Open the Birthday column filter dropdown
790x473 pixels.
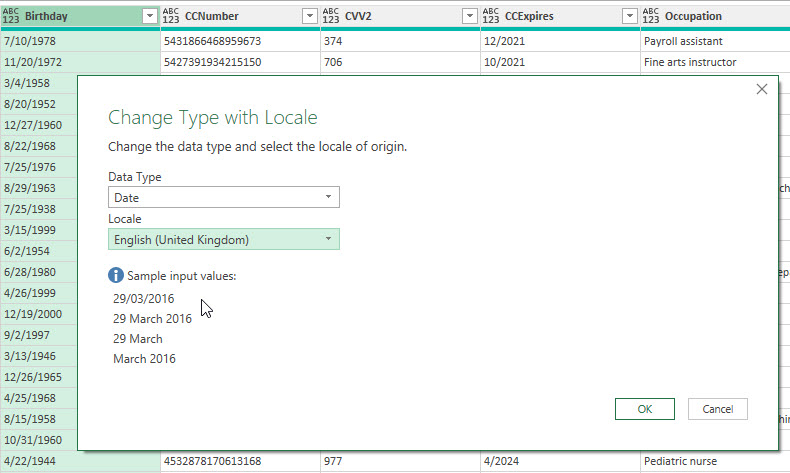click(x=150, y=16)
